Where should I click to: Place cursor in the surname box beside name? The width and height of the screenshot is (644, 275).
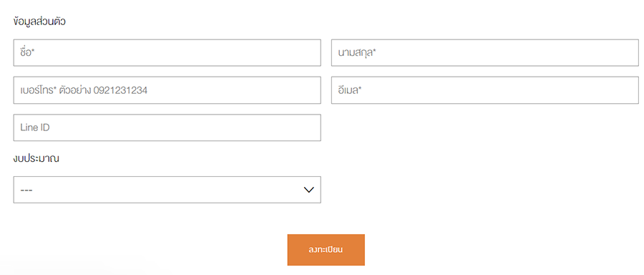485,52
